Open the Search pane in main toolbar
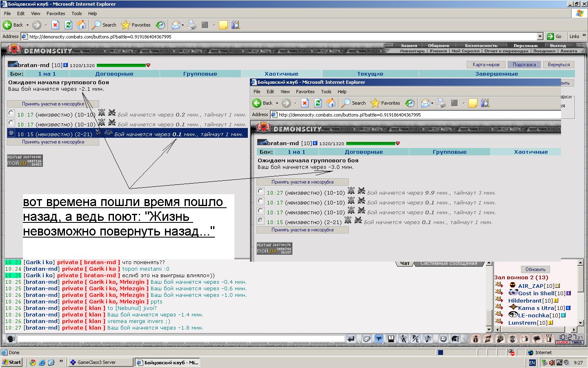Viewport: 588px width, 368px height. click(104, 25)
